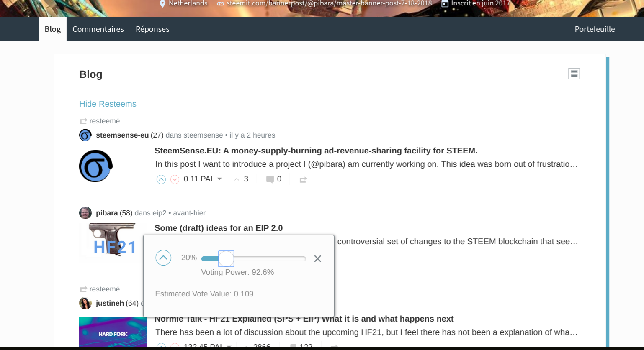This screenshot has height=350, width=644.
Task: Open the HARD FORK post thumbnail
Action: [x=113, y=332]
